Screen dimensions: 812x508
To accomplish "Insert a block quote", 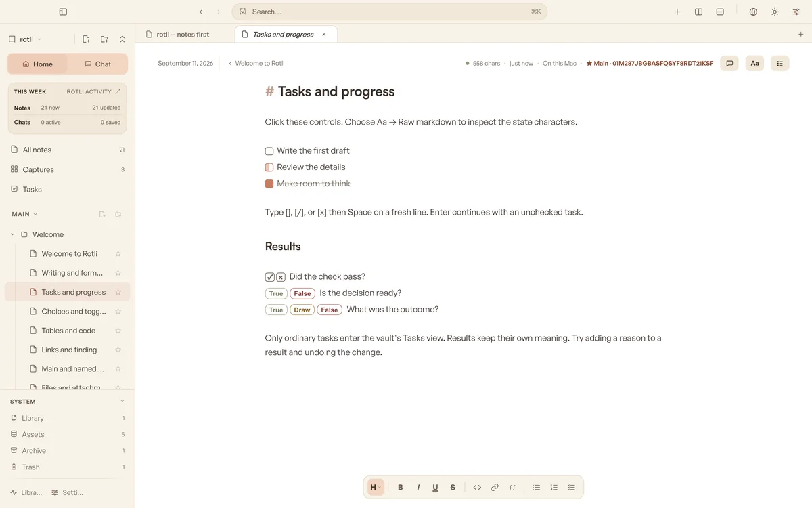I will (x=512, y=487).
